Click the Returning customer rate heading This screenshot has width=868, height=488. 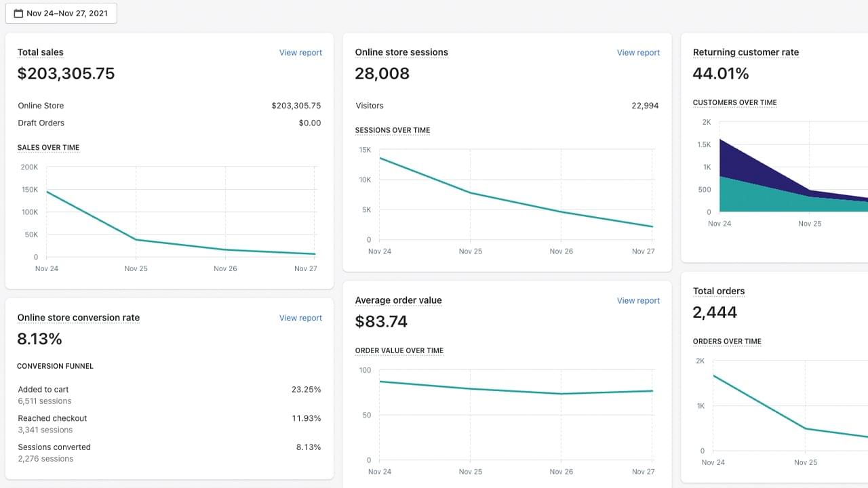click(746, 53)
